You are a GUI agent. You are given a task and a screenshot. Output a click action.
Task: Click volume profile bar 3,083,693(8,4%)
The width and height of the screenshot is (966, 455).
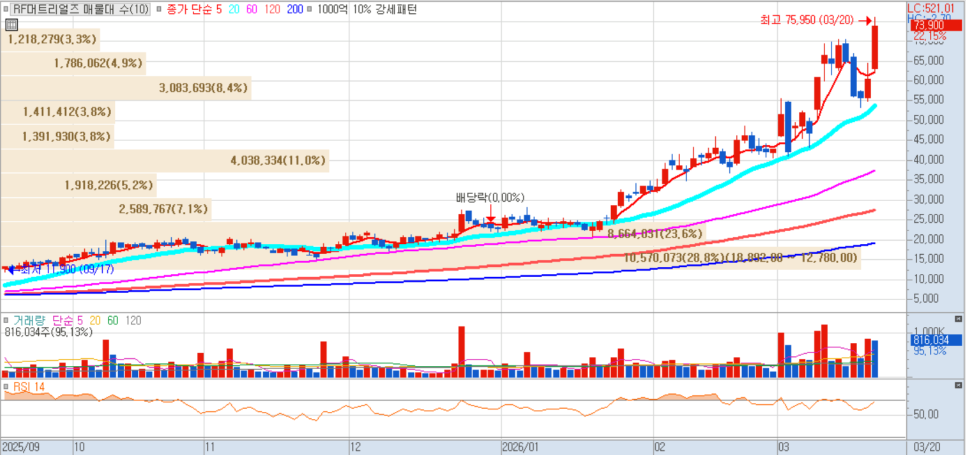click(126, 87)
